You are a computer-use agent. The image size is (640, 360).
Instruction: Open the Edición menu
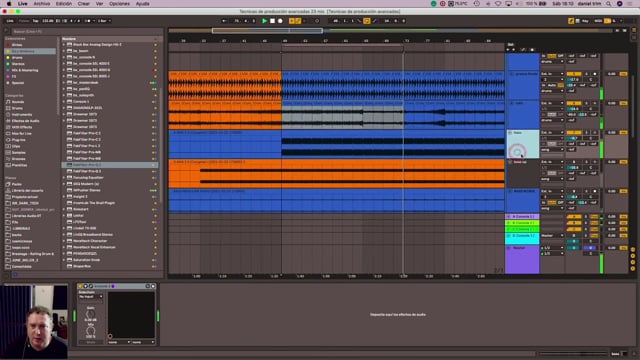(64, 4)
